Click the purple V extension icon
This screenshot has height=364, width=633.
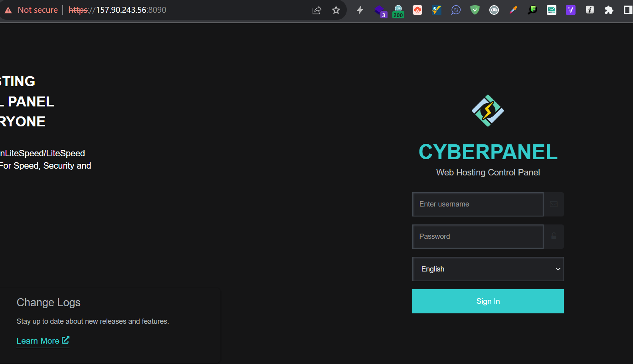571,10
